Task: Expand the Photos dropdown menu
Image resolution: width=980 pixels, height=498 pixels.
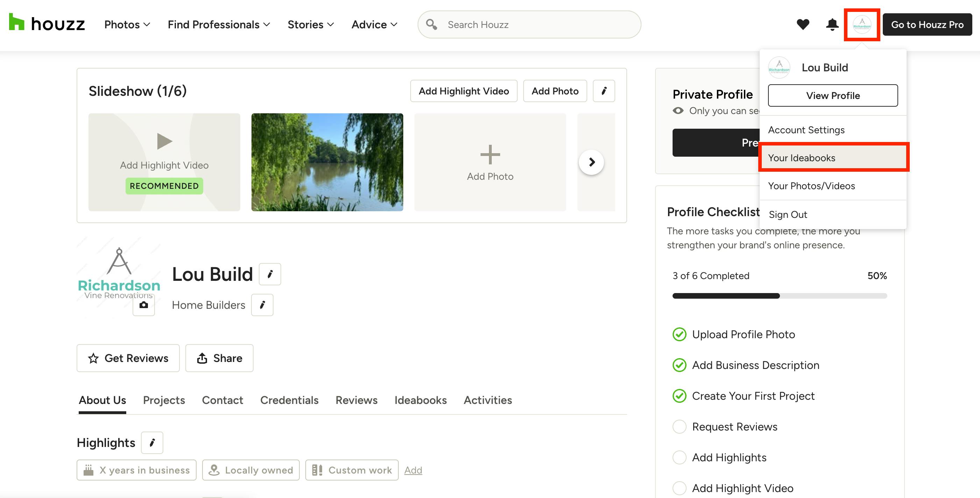Action: click(x=127, y=24)
